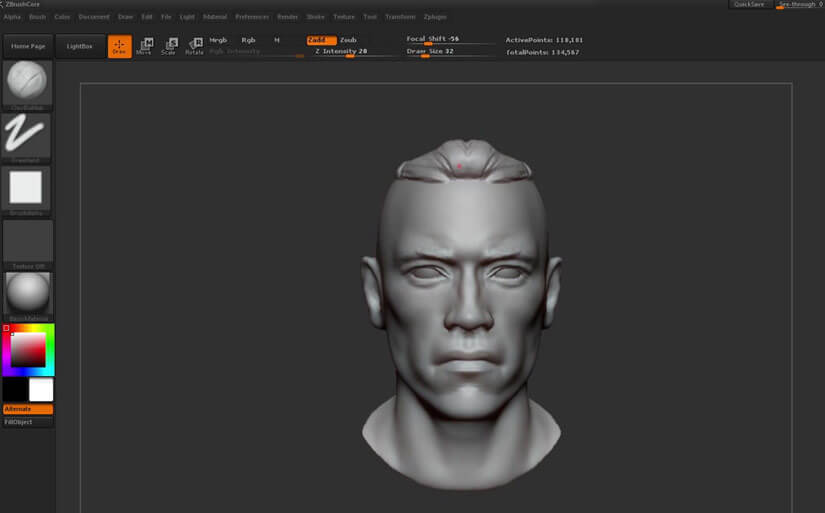Image resolution: width=825 pixels, height=513 pixels.
Task: Open the LightBox browser
Action: tap(79, 46)
